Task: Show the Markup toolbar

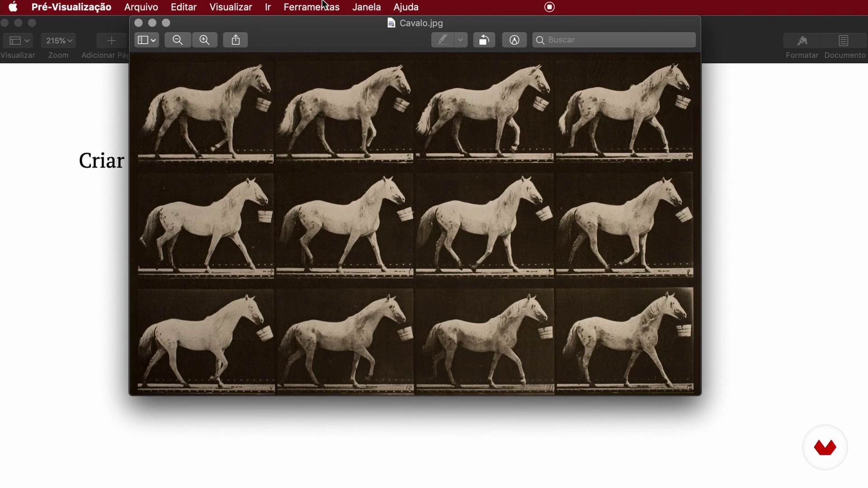Action: pyautogui.click(x=514, y=40)
